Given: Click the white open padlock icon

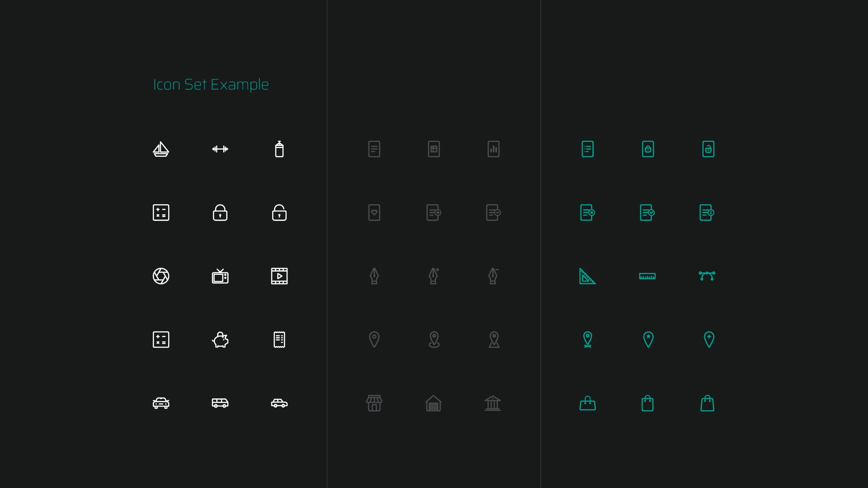Looking at the screenshot, I should point(279,212).
